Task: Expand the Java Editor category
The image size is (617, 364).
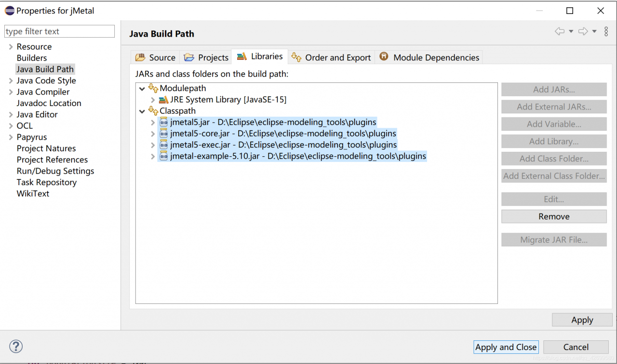Action: (11, 115)
